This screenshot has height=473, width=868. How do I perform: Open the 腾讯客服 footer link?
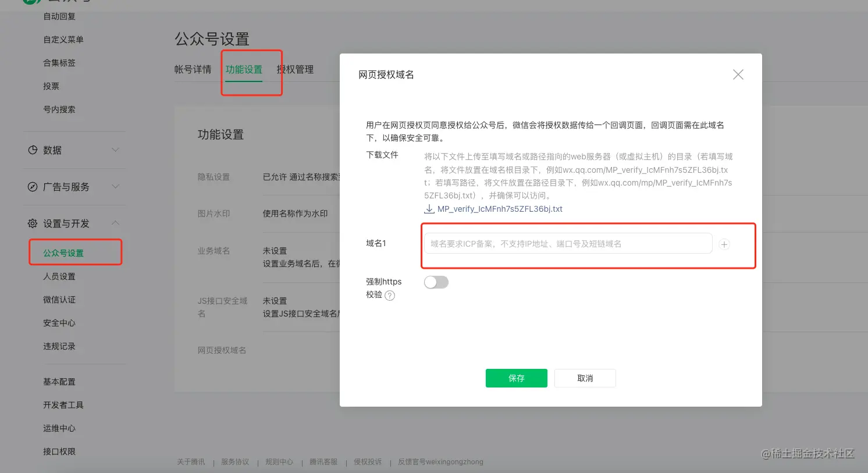tap(323, 462)
